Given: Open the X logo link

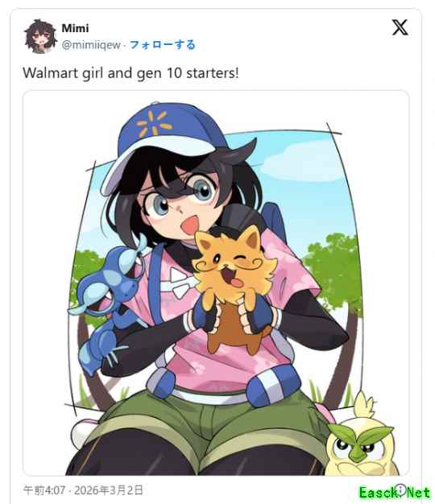Looking at the screenshot, I should point(400,27).
